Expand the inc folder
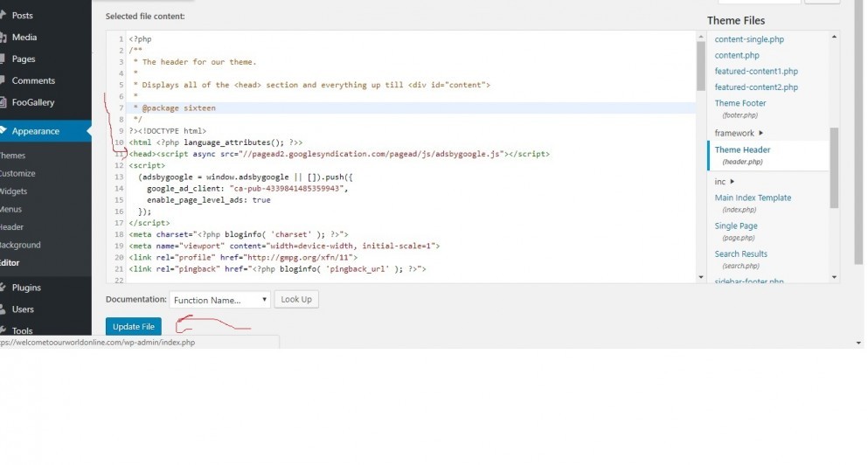Viewport: 868px width, 465px height. click(x=724, y=182)
